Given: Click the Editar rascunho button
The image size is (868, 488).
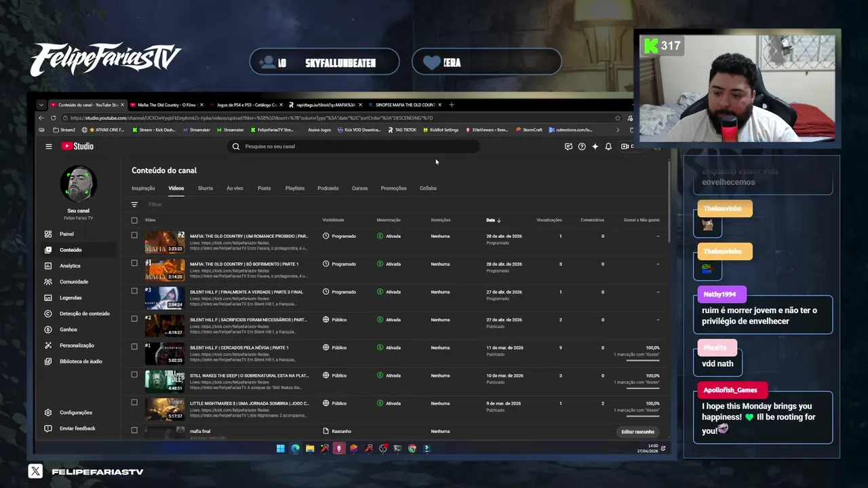Looking at the screenshot, I should tap(638, 432).
